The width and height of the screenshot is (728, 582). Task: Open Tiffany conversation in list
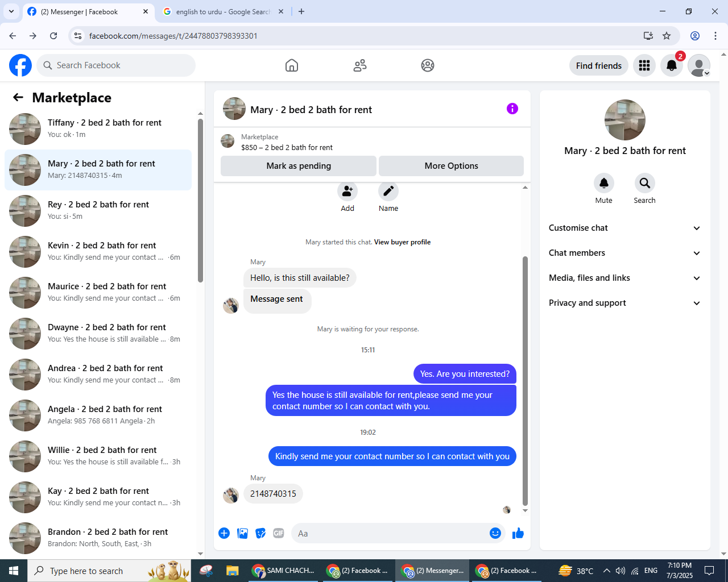pyautogui.click(x=98, y=129)
